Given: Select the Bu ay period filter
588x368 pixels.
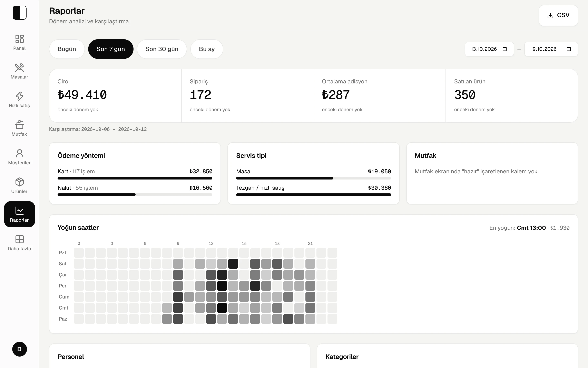Looking at the screenshot, I should [207, 49].
